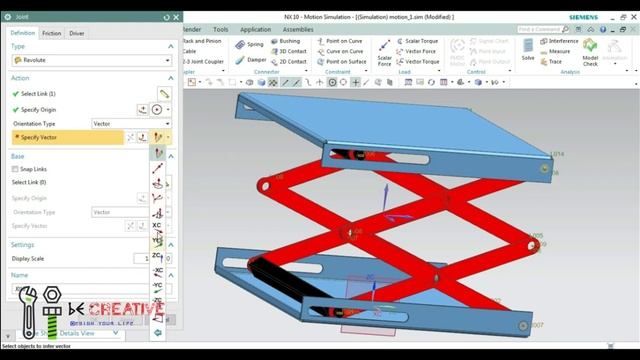The width and height of the screenshot is (640, 360).
Task: Open the Specify Vector method dropdown arrow
Action: tap(168, 138)
